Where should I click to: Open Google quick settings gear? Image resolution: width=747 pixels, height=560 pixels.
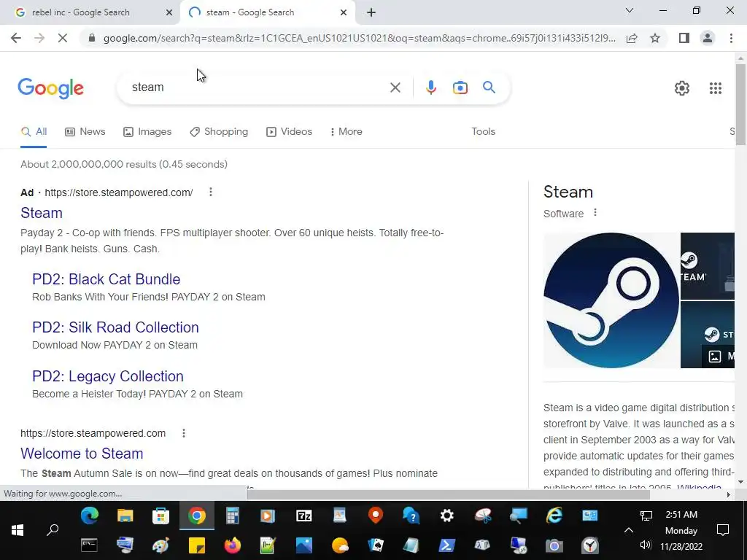pos(682,88)
